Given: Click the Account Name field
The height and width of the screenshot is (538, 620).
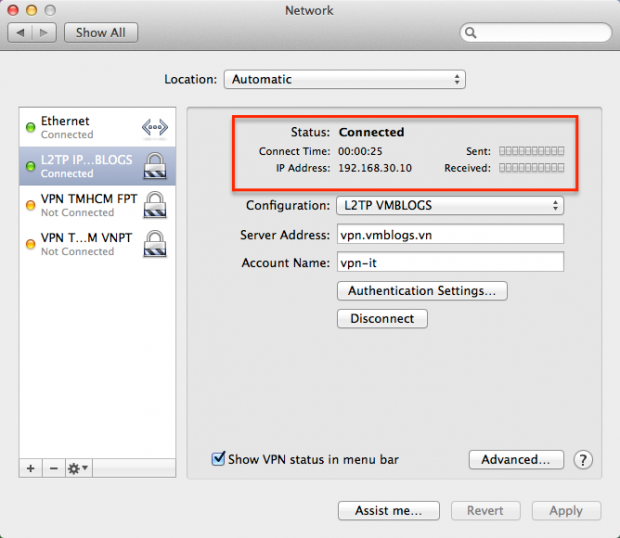Looking at the screenshot, I should pos(449,263).
